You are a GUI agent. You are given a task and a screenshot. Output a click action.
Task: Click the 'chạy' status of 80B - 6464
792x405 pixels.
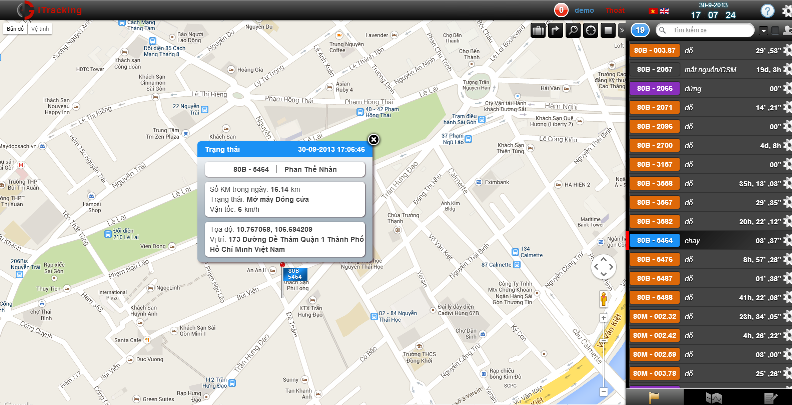692,241
